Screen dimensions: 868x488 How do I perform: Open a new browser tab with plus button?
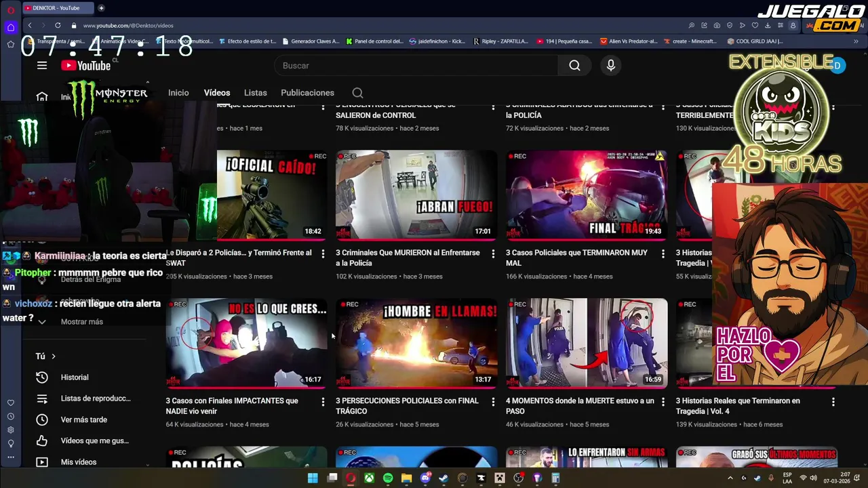pyautogui.click(x=101, y=8)
